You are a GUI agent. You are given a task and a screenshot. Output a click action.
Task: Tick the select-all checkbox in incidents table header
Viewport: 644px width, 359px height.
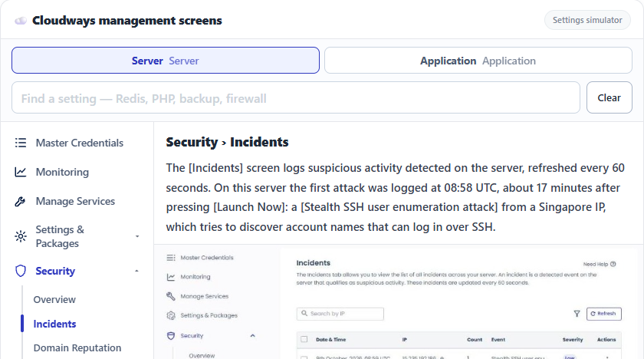click(x=304, y=339)
